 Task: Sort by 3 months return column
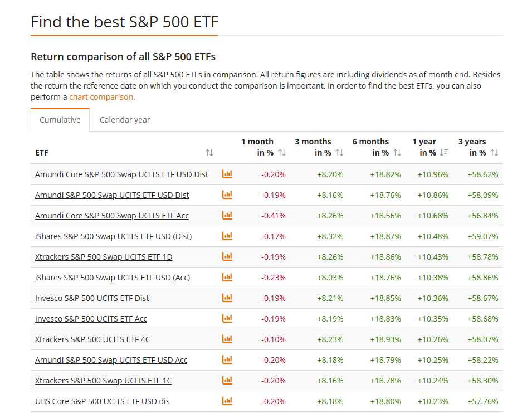click(x=340, y=153)
